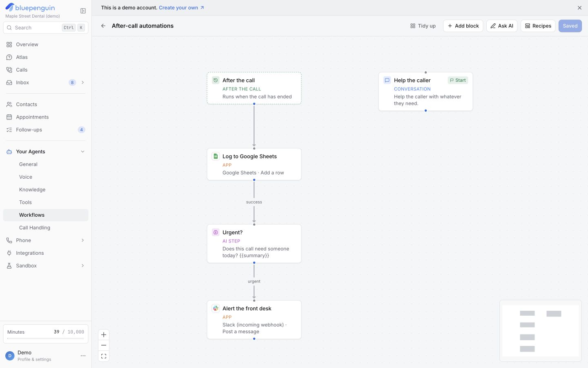Open the three-dot menu next to Demo profile
The image size is (588, 368).
pyautogui.click(x=83, y=356)
